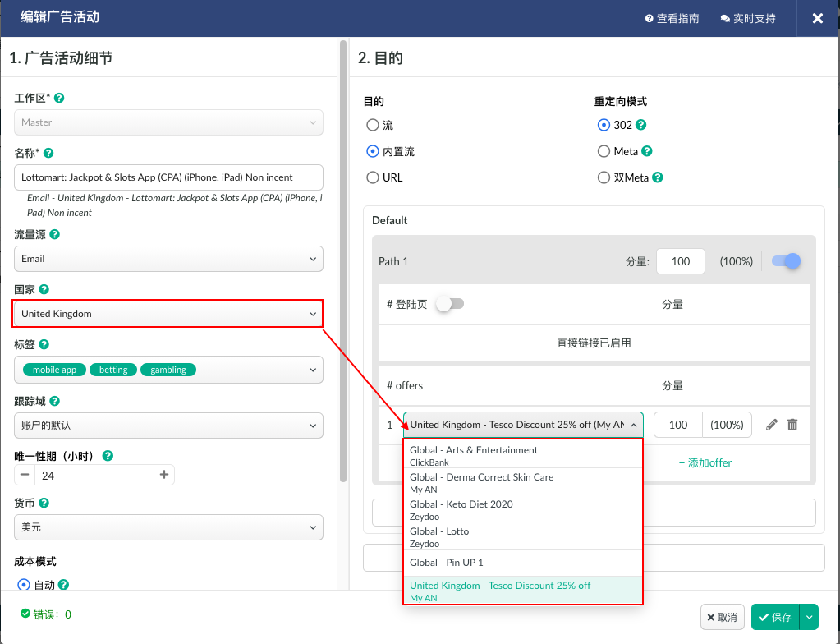Open help icon next to 双Meta redirect
Image resolution: width=840 pixels, height=644 pixels.
click(658, 177)
